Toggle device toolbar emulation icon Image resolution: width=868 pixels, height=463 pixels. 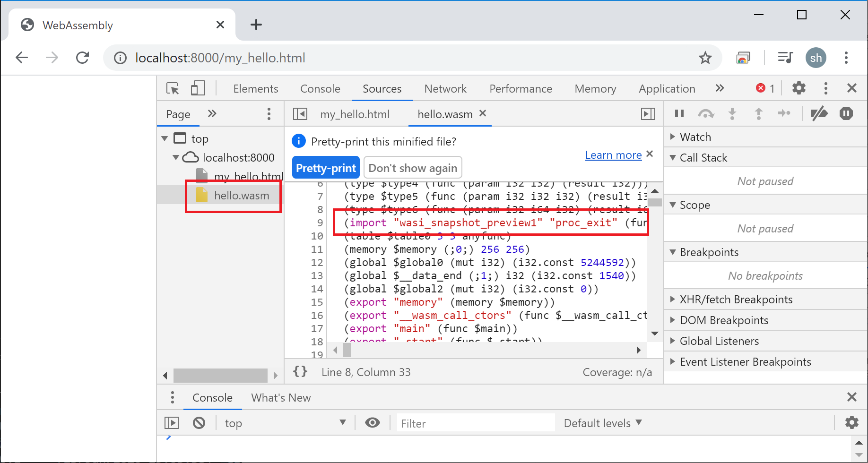(198, 88)
